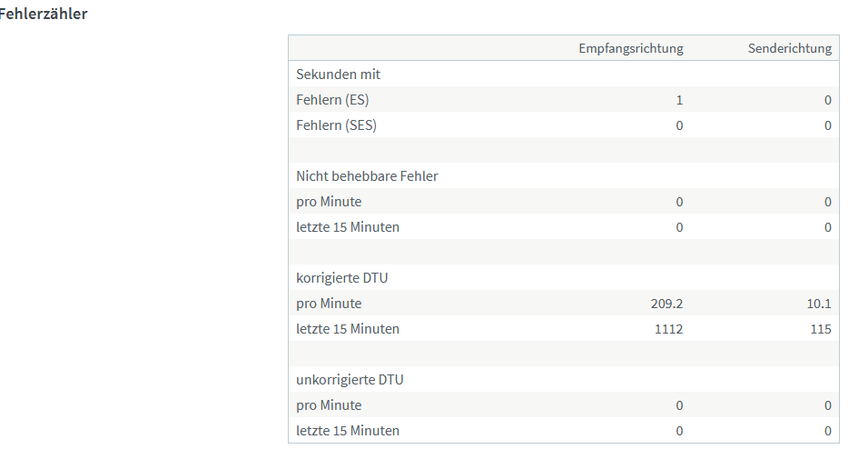Click pro Minute under unkorrigierte DTU
Image resolution: width=868 pixels, height=449 pixels.
329,405
